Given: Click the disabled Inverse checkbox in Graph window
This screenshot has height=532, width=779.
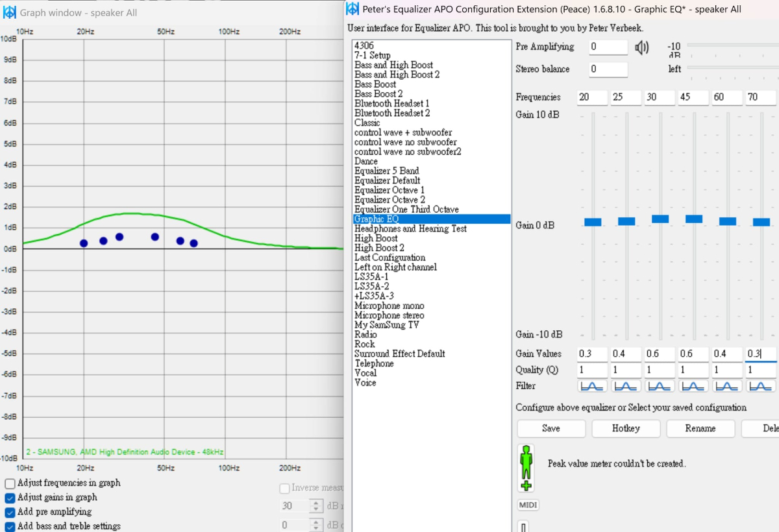Looking at the screenshot, I should (284, 488).
